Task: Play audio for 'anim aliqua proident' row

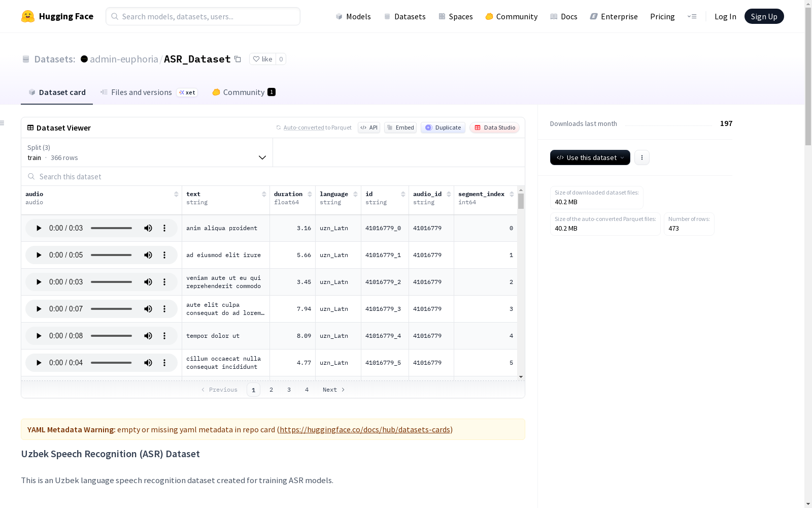Action: point(39,228)
